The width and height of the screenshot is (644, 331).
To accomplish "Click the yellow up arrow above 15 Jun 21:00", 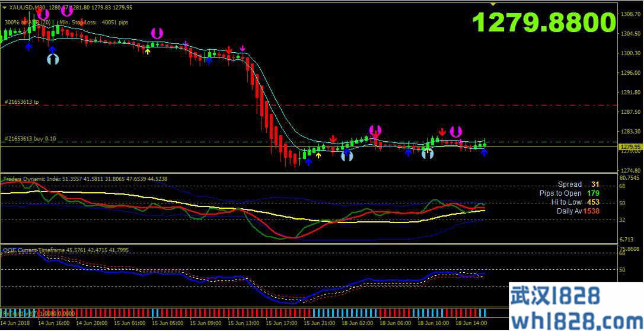I will [x=318, y=155].
